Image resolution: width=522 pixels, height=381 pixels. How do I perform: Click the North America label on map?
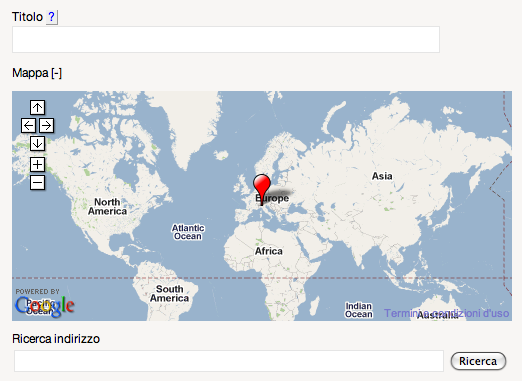pyautogui.click(x=107, y=207)
